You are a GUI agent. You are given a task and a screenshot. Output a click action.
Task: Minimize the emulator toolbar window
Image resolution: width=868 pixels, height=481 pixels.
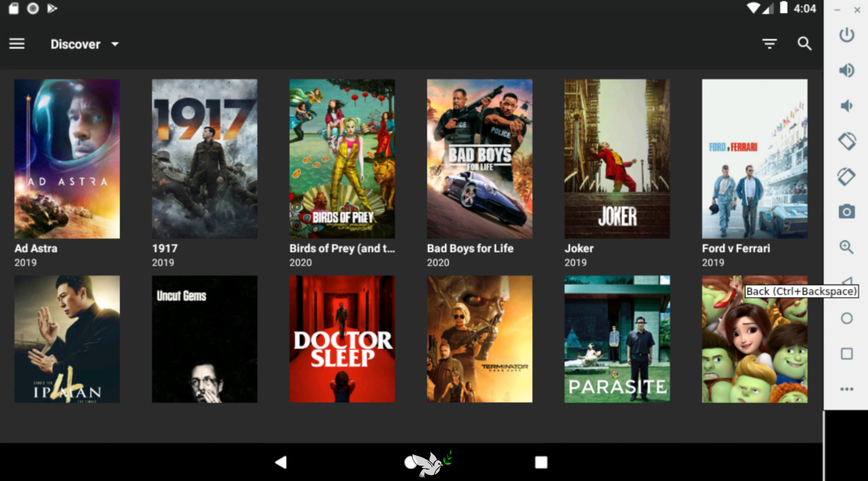coord(837,10)
